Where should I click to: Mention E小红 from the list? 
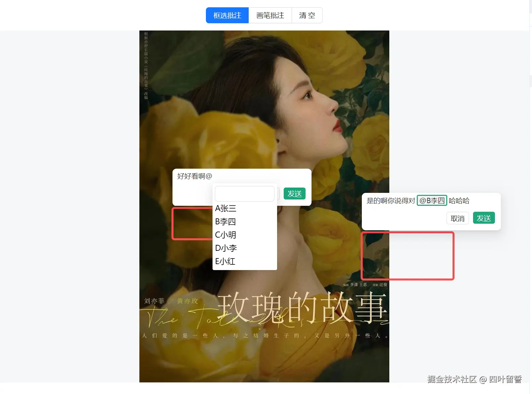tap(245, 261)
